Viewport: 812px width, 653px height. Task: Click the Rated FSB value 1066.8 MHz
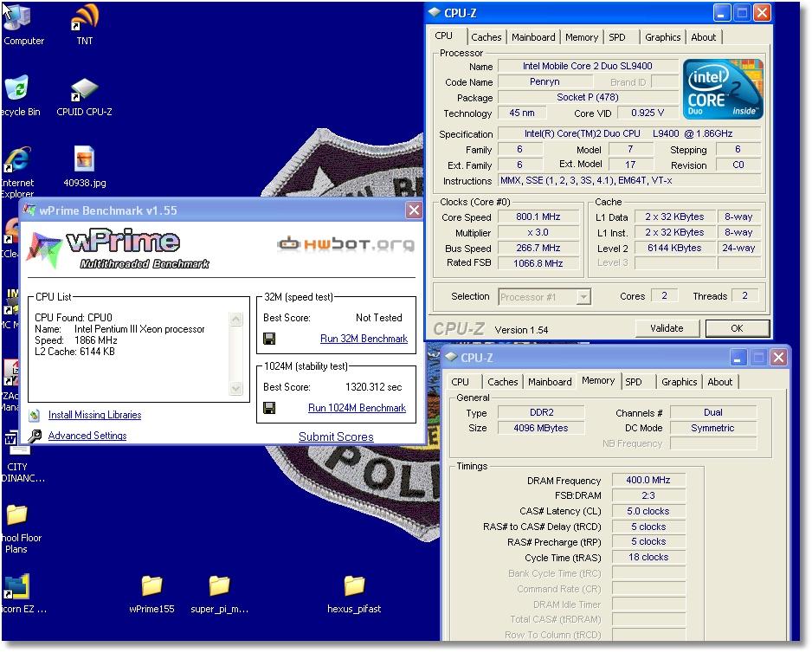pyautogui.click(x=538, y=264)
